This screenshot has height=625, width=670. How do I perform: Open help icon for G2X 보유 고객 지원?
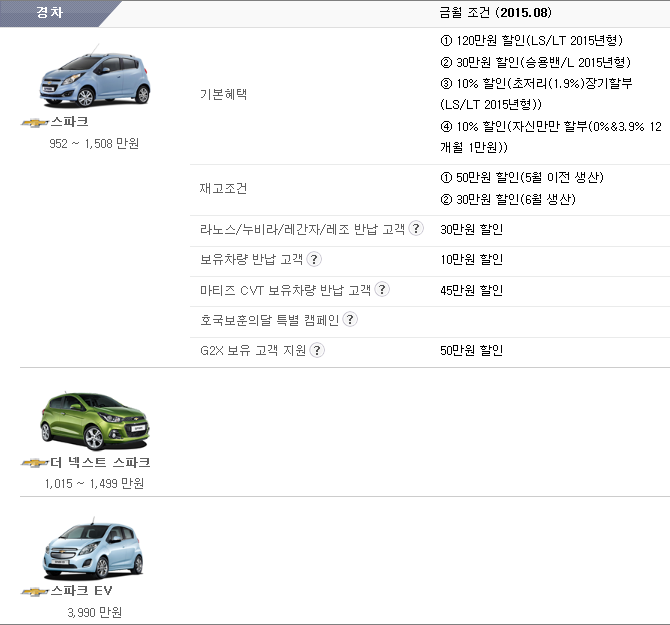click(x=317, y=350)
